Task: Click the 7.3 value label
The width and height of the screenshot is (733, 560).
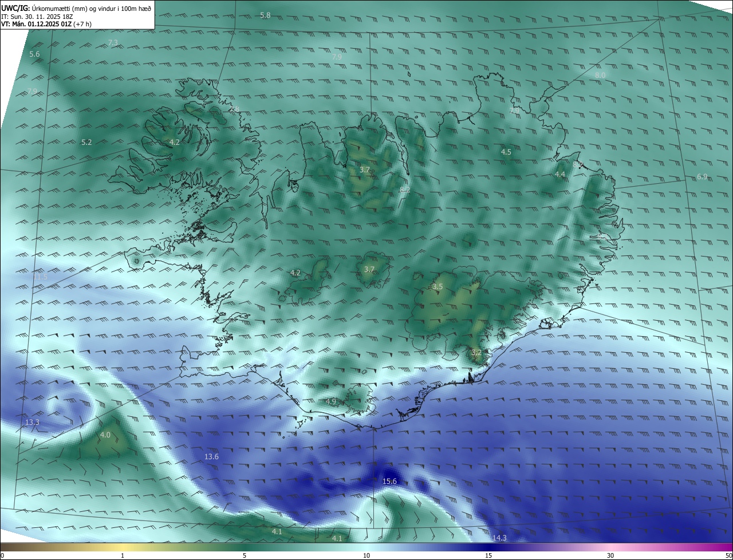Action: [113, 43]
